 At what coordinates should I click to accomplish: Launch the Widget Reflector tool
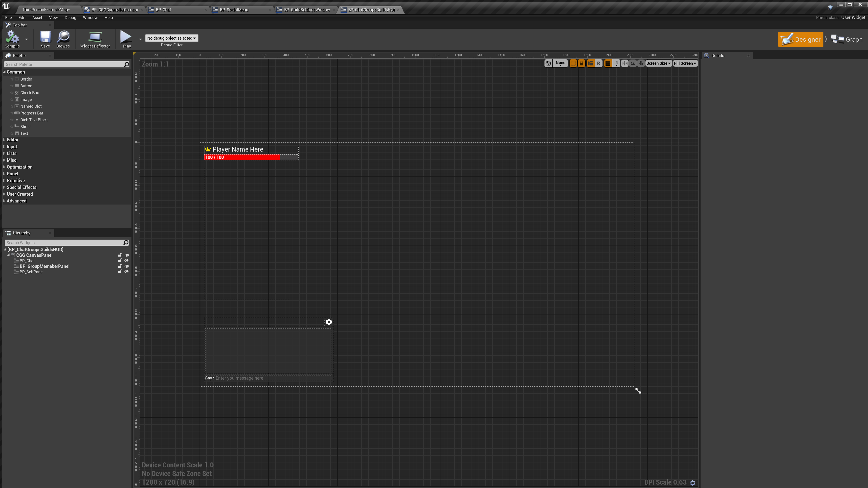[x=95, y=37]
